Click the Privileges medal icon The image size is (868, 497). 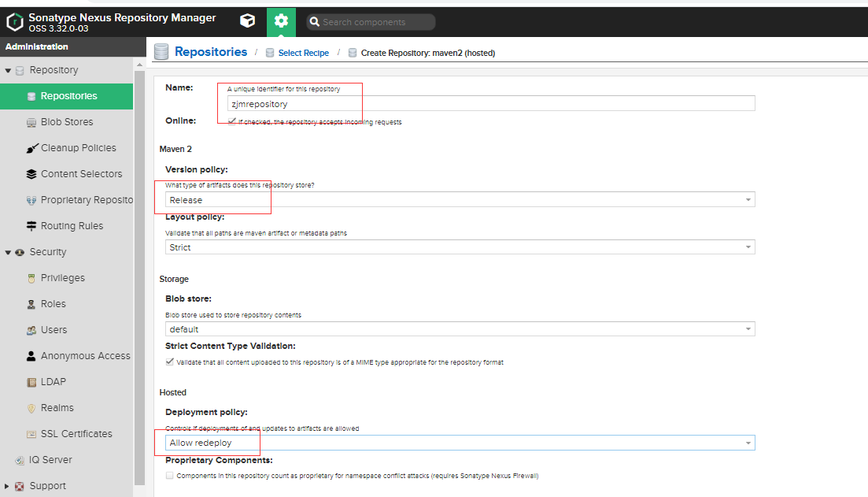31,278
